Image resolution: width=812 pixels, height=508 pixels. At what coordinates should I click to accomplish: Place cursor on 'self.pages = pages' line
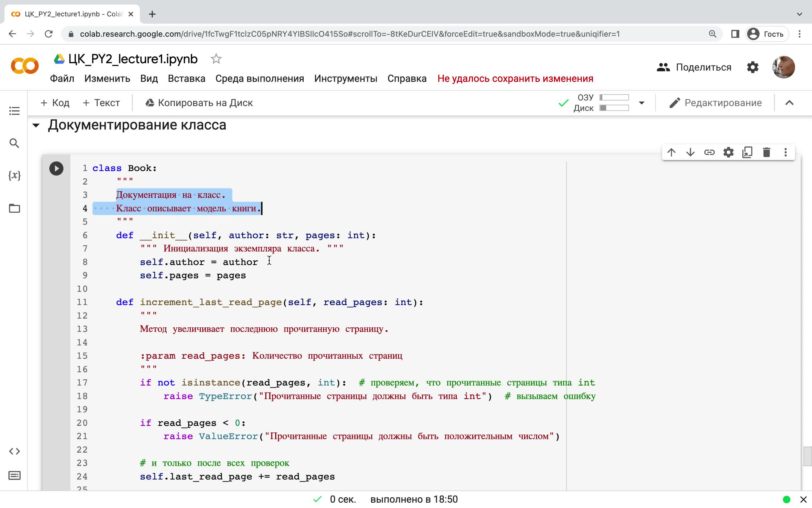(193, 275)
